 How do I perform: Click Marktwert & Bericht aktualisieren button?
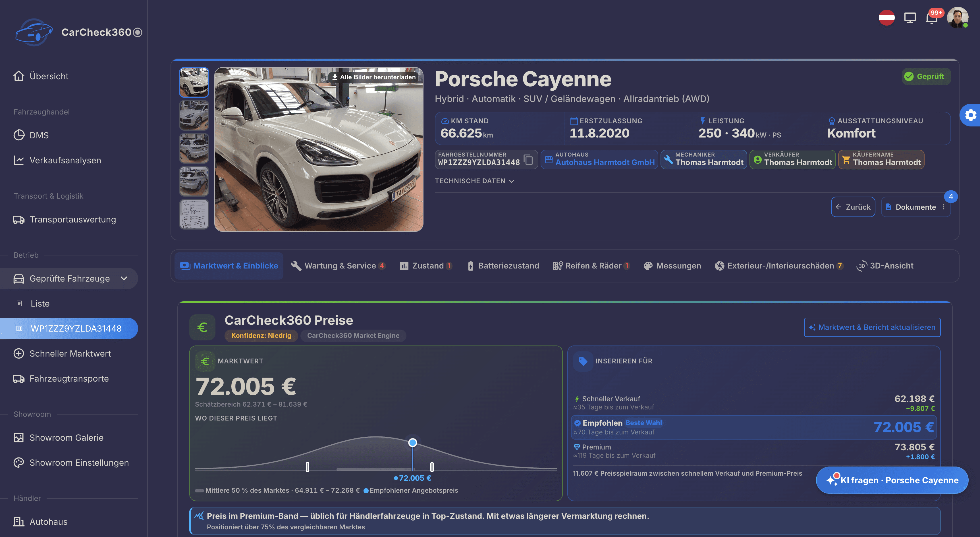point(872,327)
